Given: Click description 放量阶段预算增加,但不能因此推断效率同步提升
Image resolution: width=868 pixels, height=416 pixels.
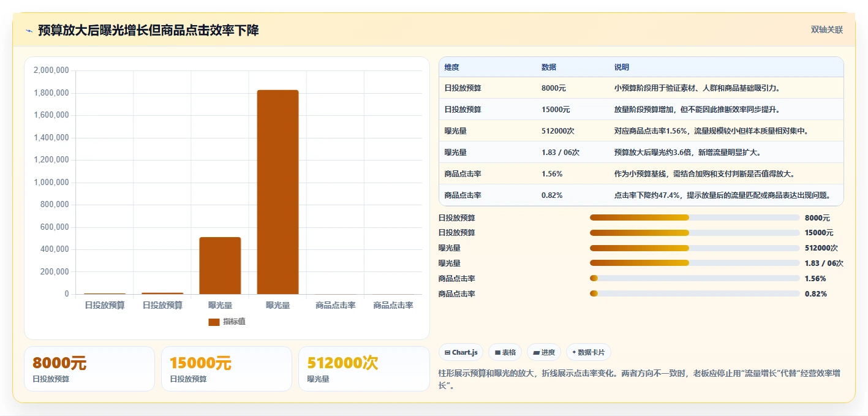Looking at the screenshot, I should [x=697, y=110].
